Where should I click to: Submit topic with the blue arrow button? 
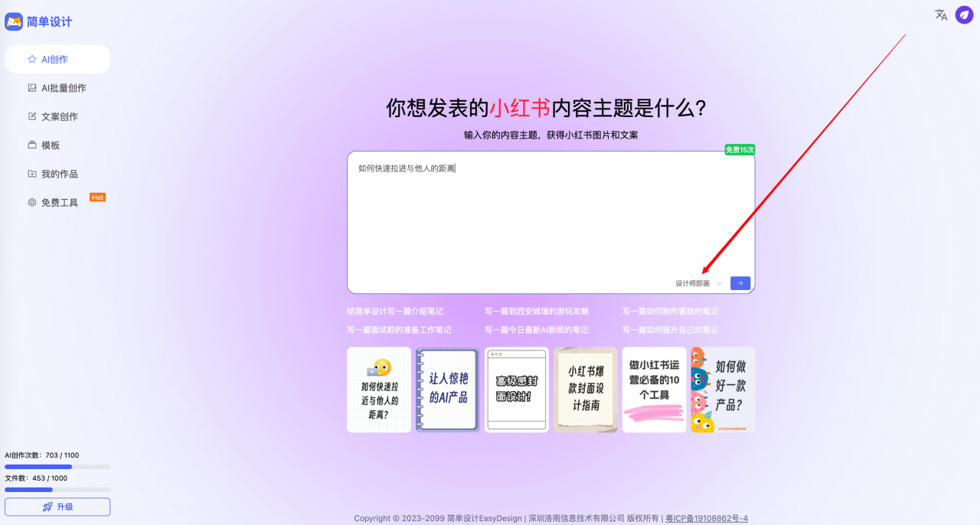point(740,283)
